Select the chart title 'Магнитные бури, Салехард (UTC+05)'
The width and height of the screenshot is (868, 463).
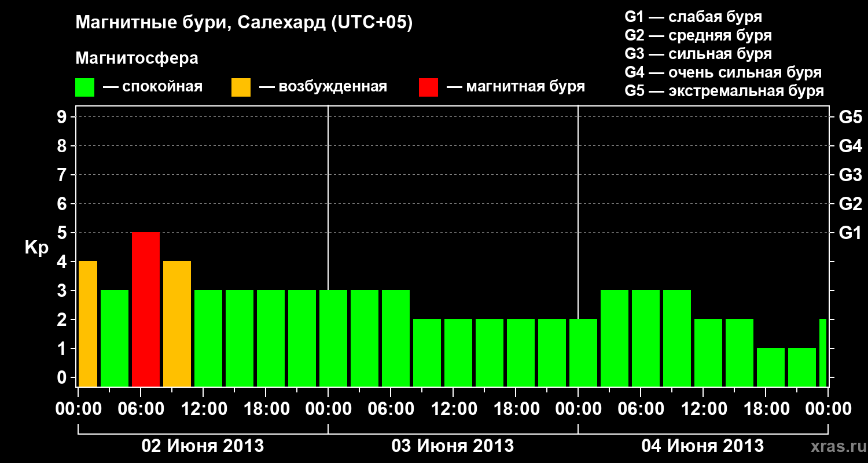point(244,23)
